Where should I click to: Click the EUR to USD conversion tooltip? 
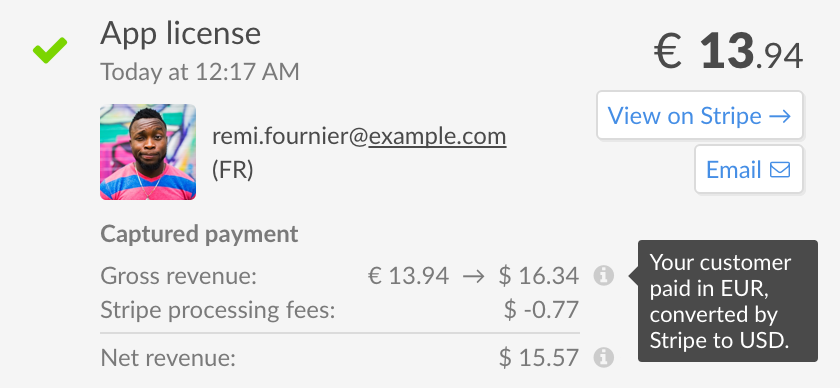pos(728,301)
